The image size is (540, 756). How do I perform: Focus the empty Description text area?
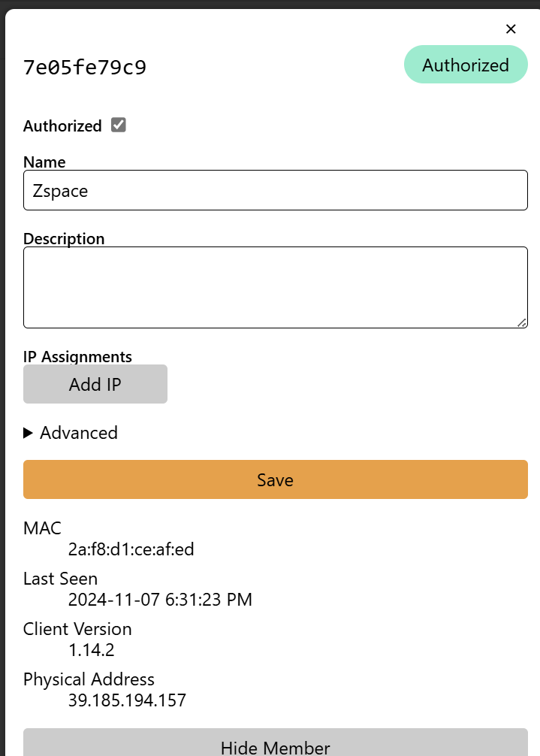click(x=275, y=287)
